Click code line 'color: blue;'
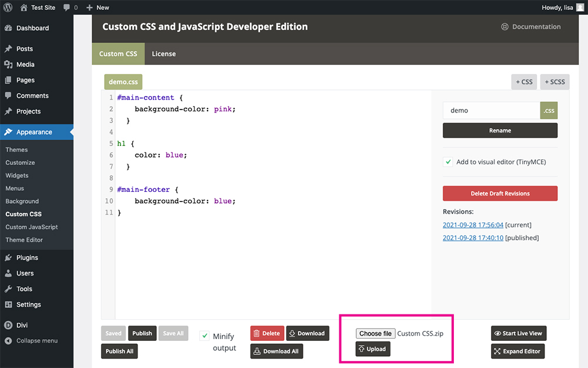The image size is (588, 368). (161, 155)
